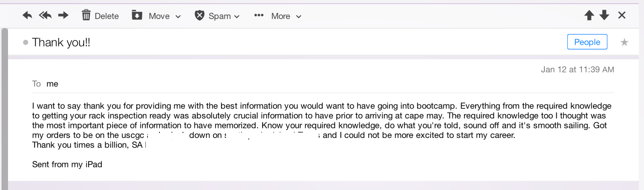This screenshot has width=644, height=190.
Task: Select the Delete toolbar label
Action: pos(107,16)
